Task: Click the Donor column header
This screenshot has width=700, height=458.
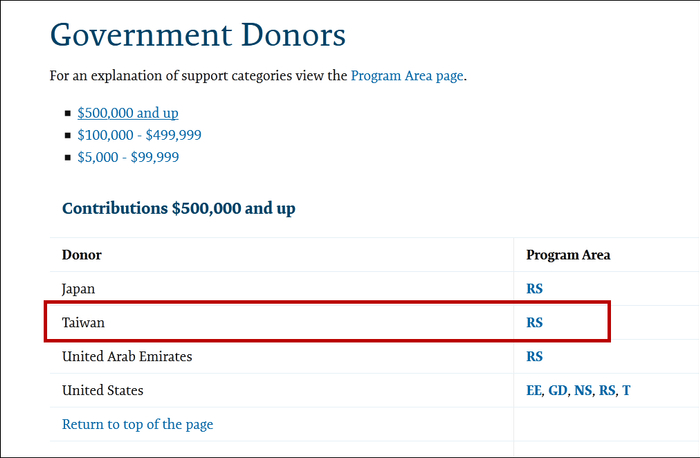Action: pyautogui.click(x=81, y=255)
